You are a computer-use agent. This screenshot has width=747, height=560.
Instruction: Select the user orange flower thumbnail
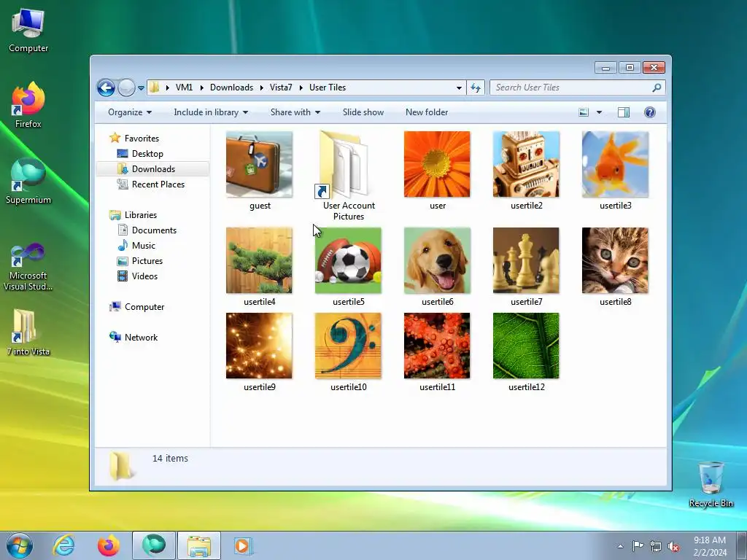click(437, 164)
